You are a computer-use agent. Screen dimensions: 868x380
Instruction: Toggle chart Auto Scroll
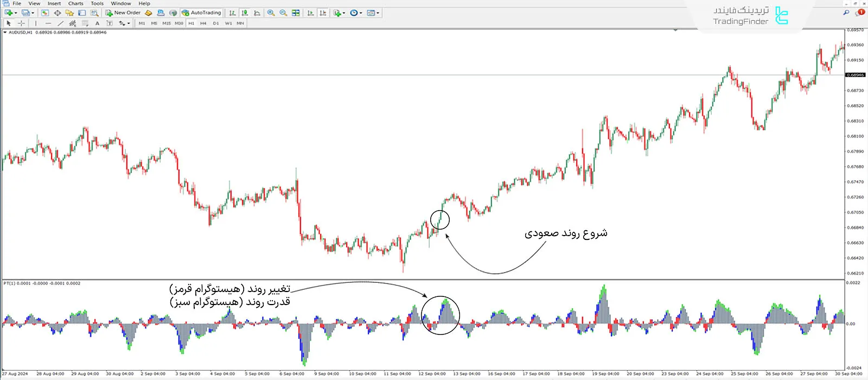[310, 12]
